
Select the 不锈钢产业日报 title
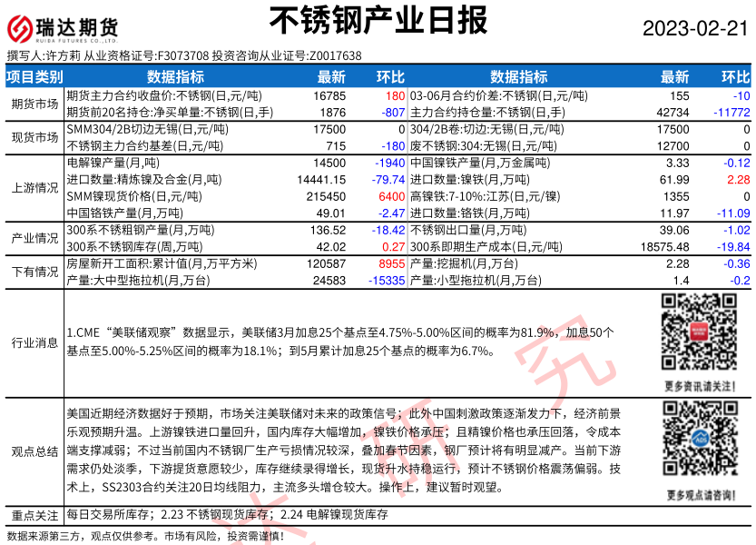pos(378,20)
